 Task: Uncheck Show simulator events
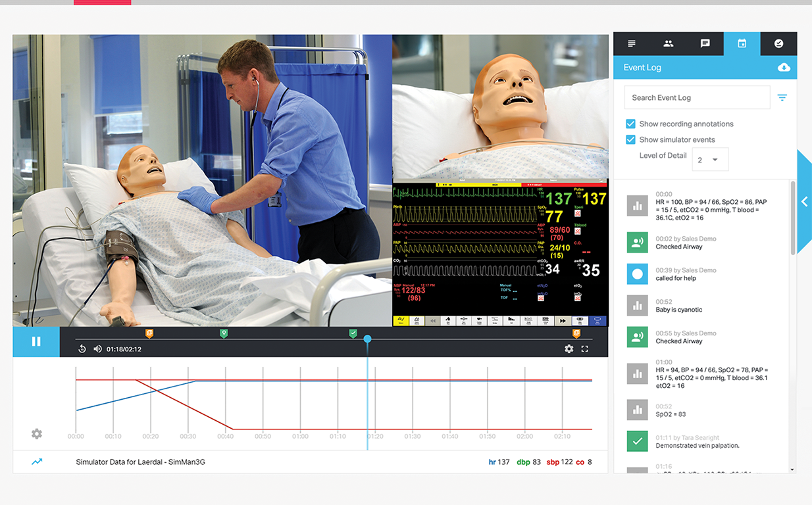(630, 139)
